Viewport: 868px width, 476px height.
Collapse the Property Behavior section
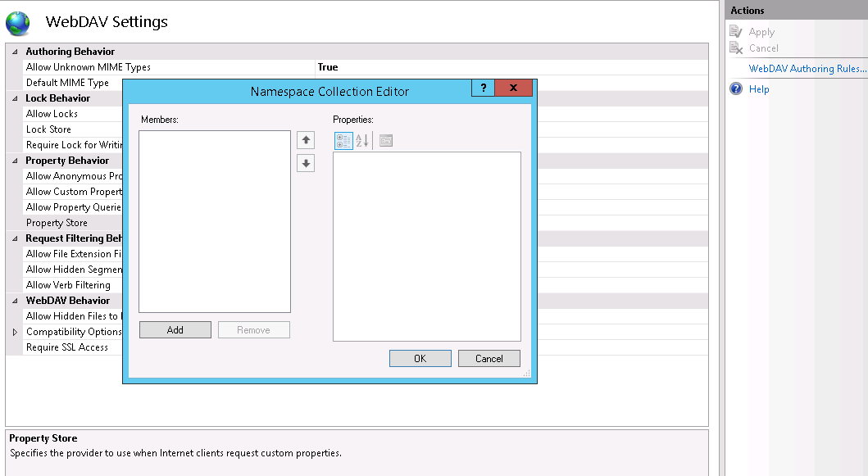[x=15, y=161]
